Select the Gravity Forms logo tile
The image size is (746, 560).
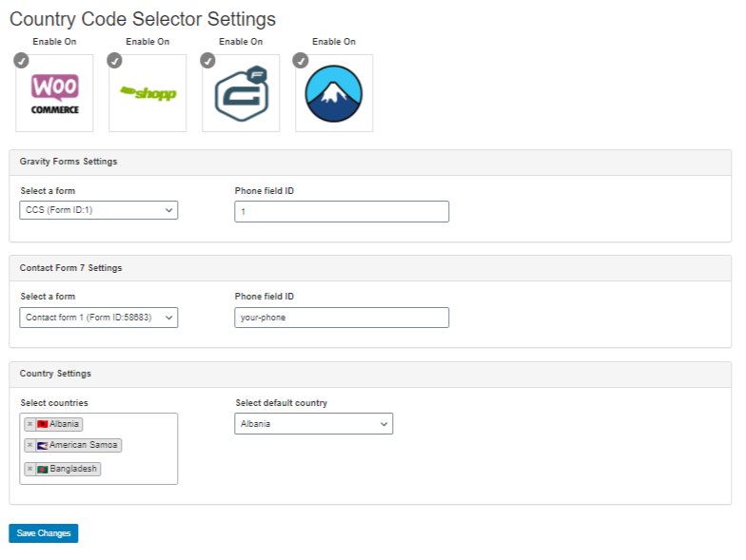tap(241, 93)
